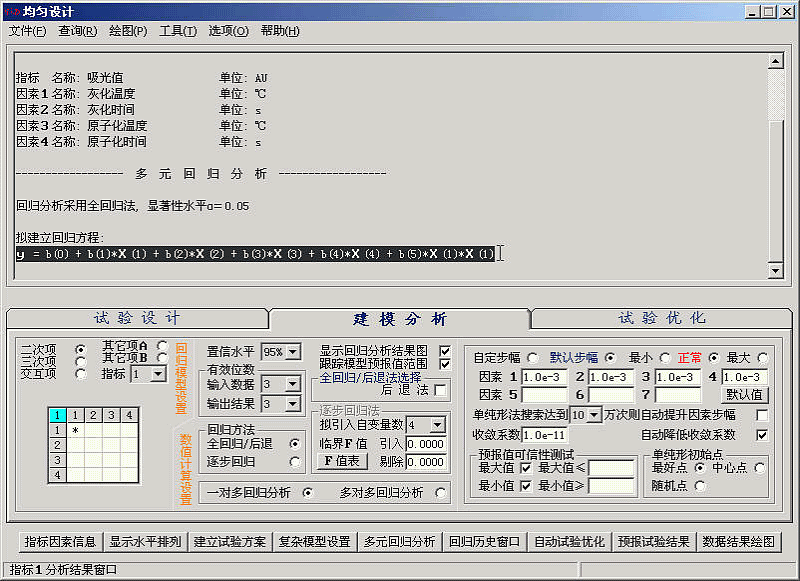This screenshot has height=581, width=800.
Task: Disable the 自动降低收敛系数 checkbox
Action: (763, 435)
